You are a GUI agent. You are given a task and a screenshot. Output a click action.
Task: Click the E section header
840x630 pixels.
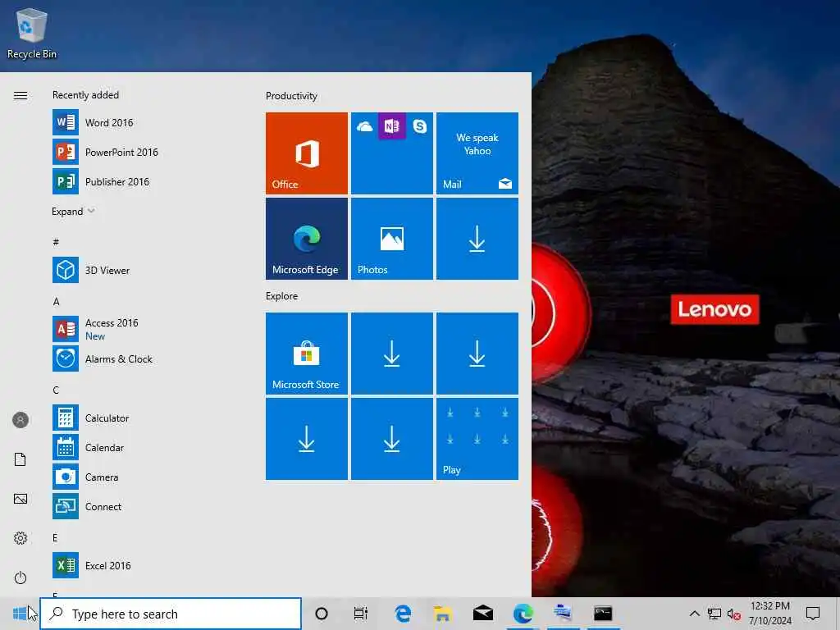[55, 538]
